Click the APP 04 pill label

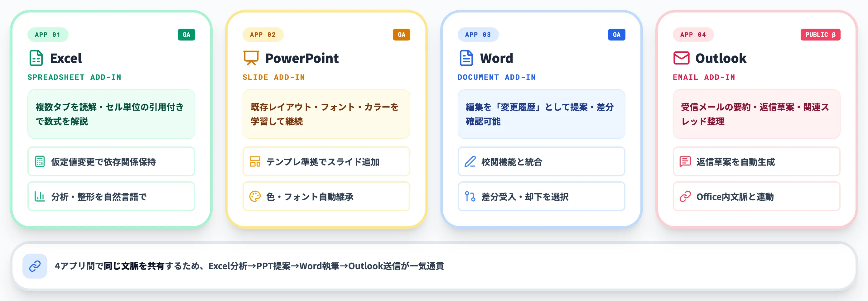693,35
